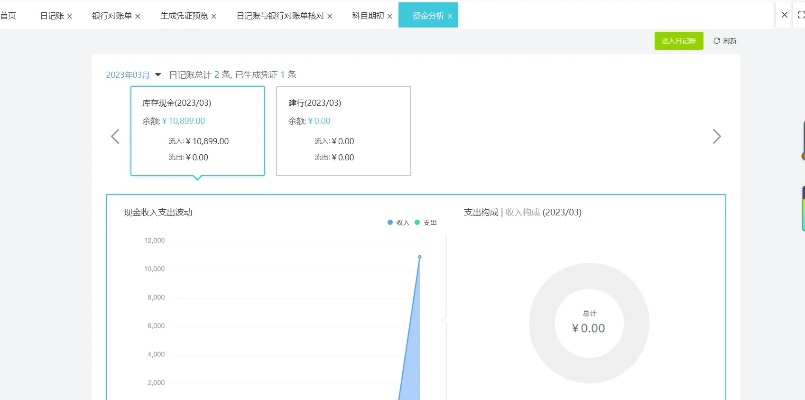Open the 生成凭证预览 tab
The height and width of the screenshot is (400, 805).
[184, 16]
